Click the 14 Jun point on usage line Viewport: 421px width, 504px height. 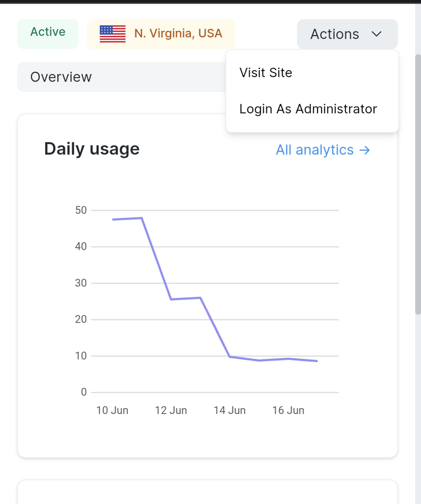(x=230, y=357)
